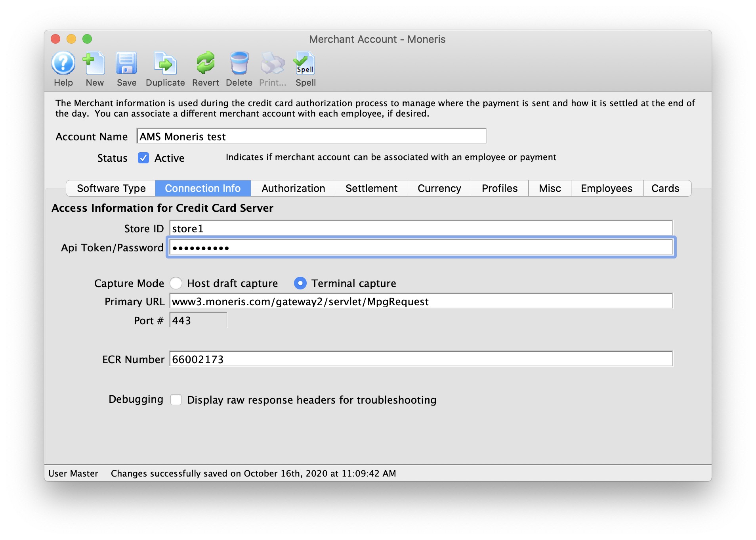The image size is (756, 540).
Task: Go to the Currency tab
Action: pyautogui.click(x=439, y=188)
